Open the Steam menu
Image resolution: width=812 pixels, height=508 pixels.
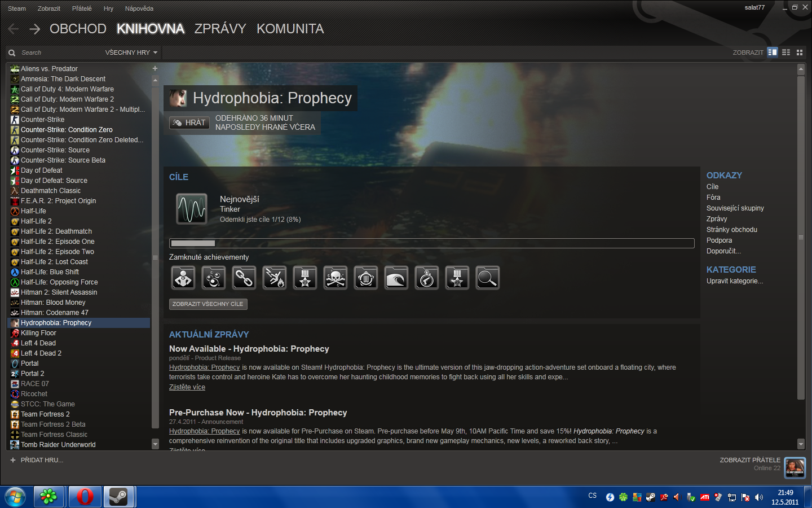[17, 8]
